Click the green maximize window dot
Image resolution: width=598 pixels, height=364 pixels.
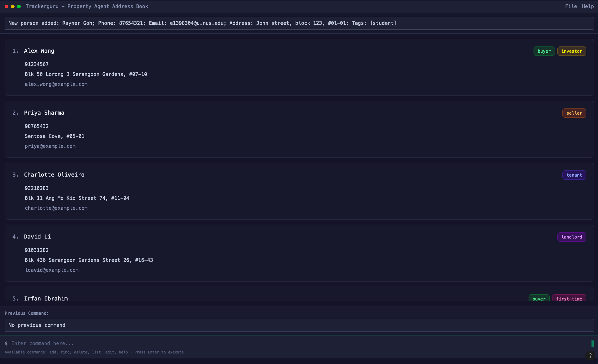tap(19, 7)
